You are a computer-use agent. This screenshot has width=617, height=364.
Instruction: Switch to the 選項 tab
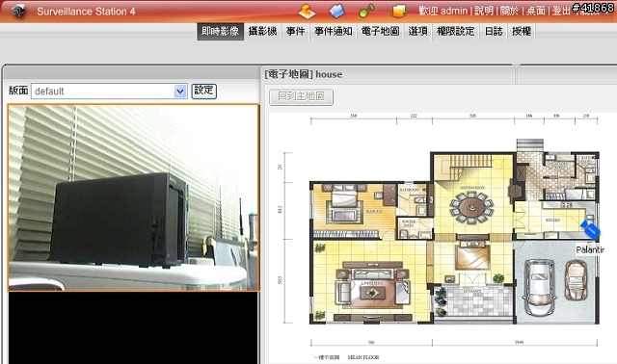(x=417, y=32)
